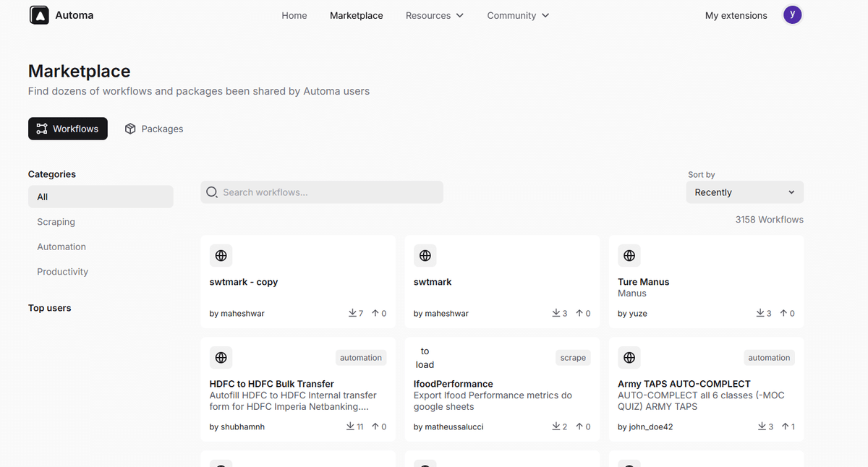
Task: Open the IfoodPerformance workflow title
Action: [x=454, y=384]
